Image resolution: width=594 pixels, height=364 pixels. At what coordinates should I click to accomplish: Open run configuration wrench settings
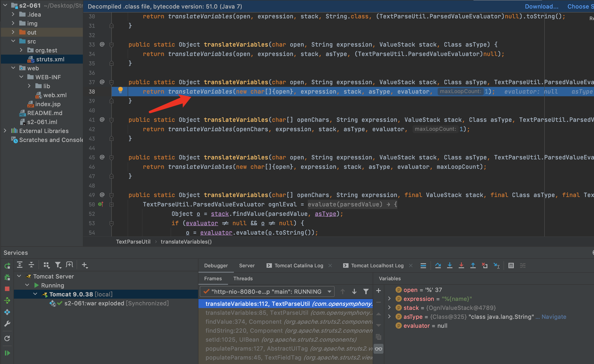(x=7, y=324)
